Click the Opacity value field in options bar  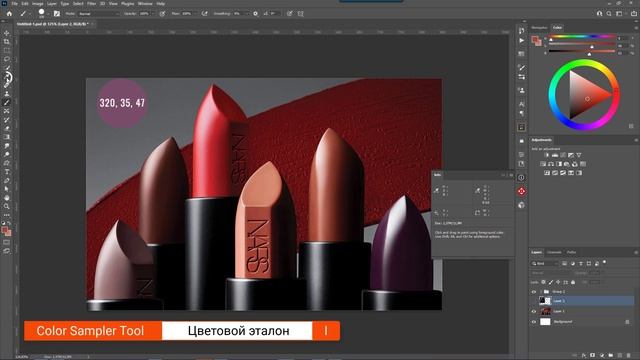[x=144, y=13]
